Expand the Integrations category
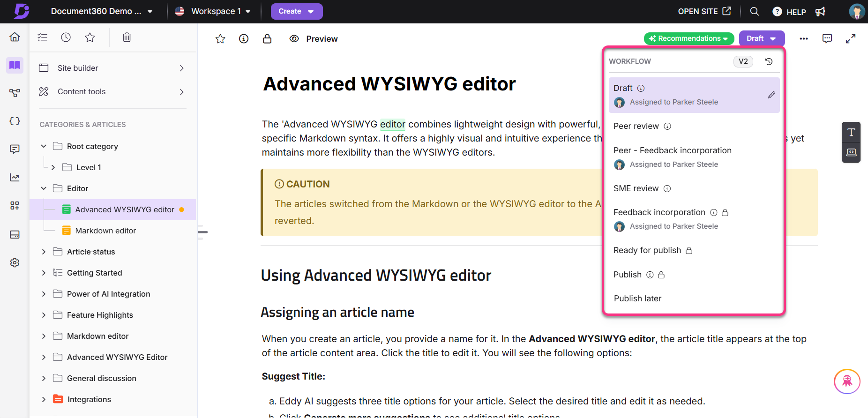This screenshot has width=868, height=418. (44, 399)
